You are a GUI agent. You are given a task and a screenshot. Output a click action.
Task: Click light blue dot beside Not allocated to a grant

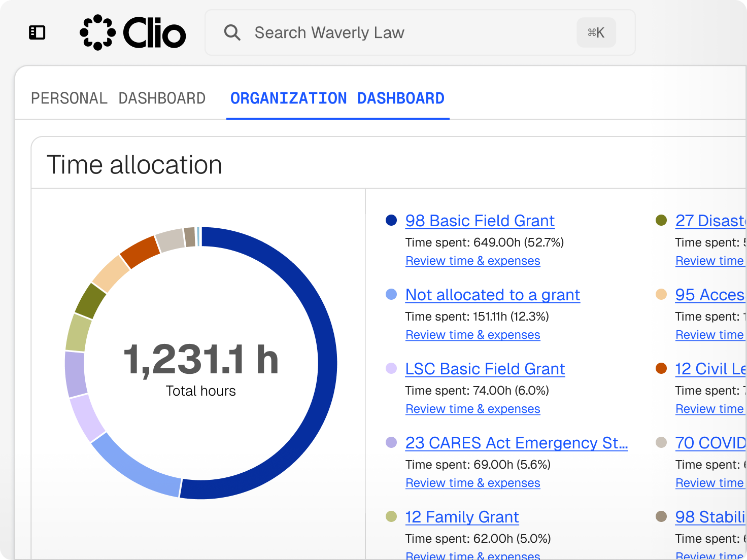pyautogui.click(x=391, y=294)
